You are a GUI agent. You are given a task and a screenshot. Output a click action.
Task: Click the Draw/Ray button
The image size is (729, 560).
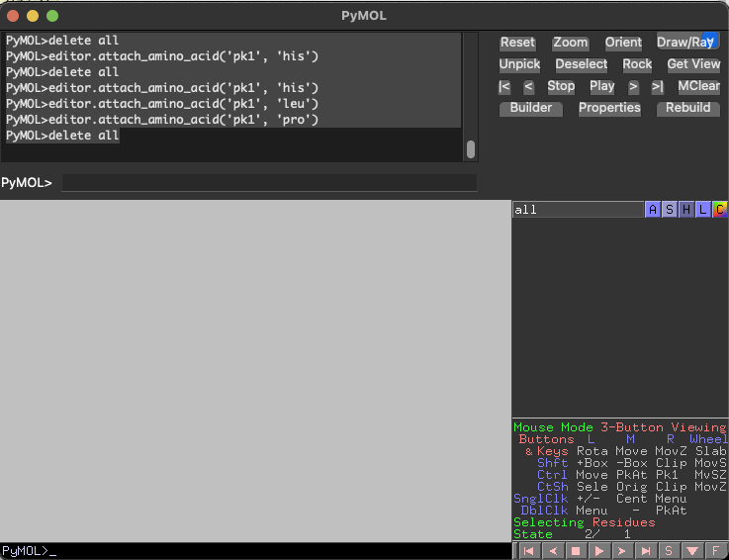(687, 43)
